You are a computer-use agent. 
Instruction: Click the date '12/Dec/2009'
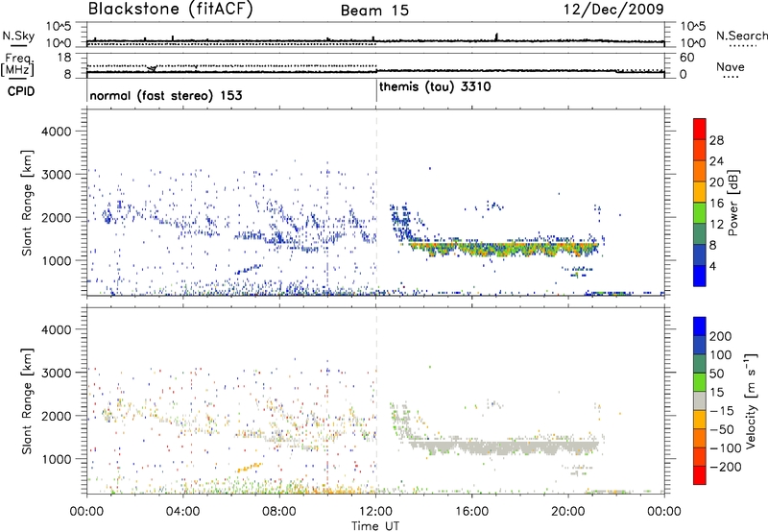[613, 10]
